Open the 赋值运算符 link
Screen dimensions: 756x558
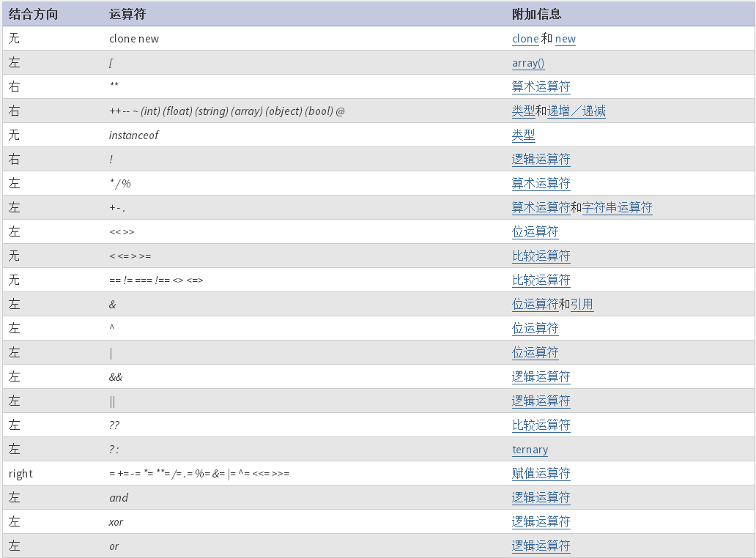(x=541, y=473)
